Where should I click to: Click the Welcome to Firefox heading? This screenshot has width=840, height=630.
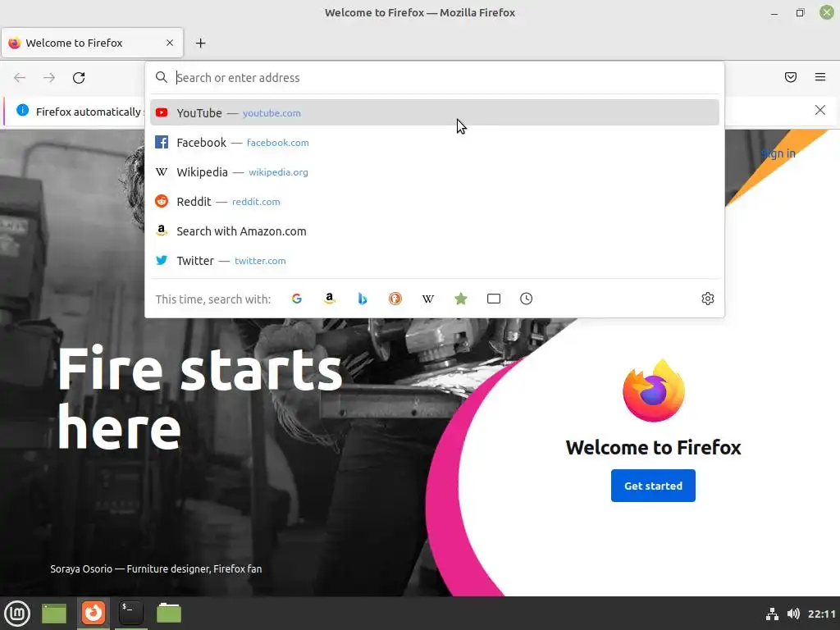pos(653,447)
